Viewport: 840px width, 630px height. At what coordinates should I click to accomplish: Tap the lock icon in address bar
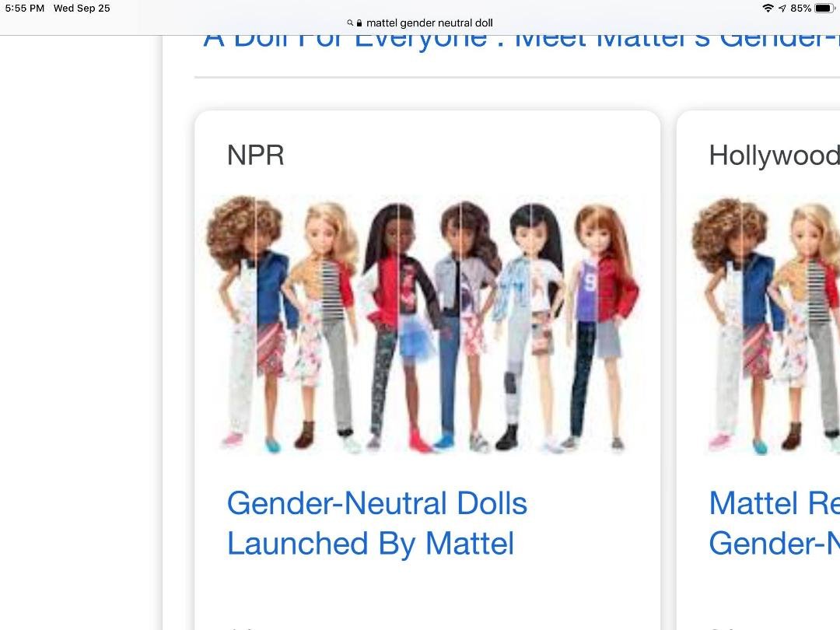pyautogui.click(x=359, y=23)
